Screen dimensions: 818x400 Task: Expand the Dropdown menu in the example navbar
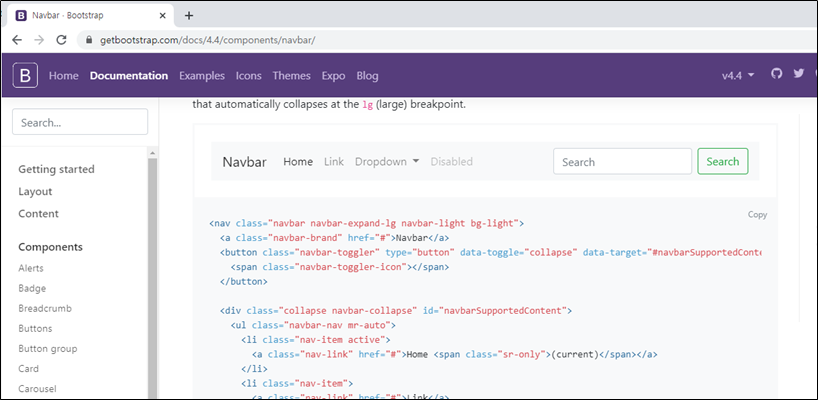tap(387, 162)
